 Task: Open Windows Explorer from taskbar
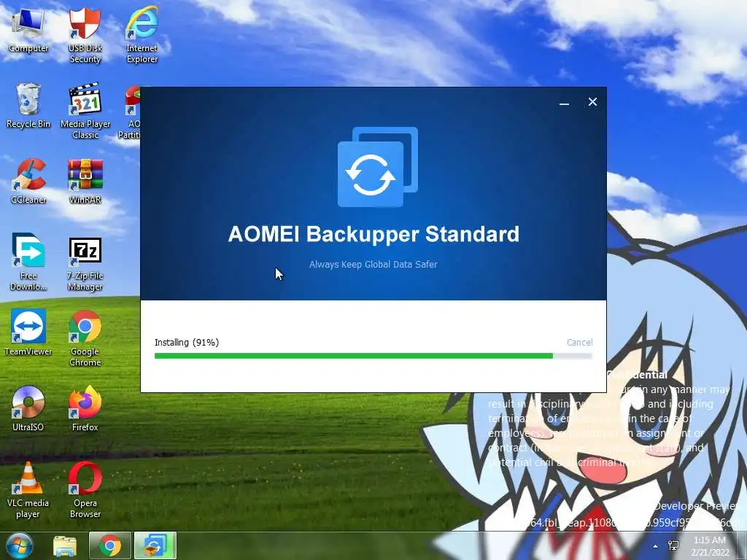65,545
